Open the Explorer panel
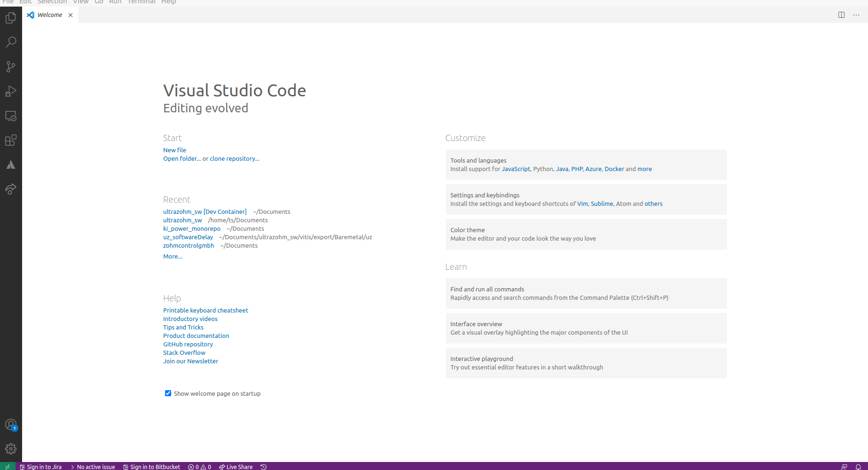The width and height of the screenshot is (868, 470). (10, 17)
